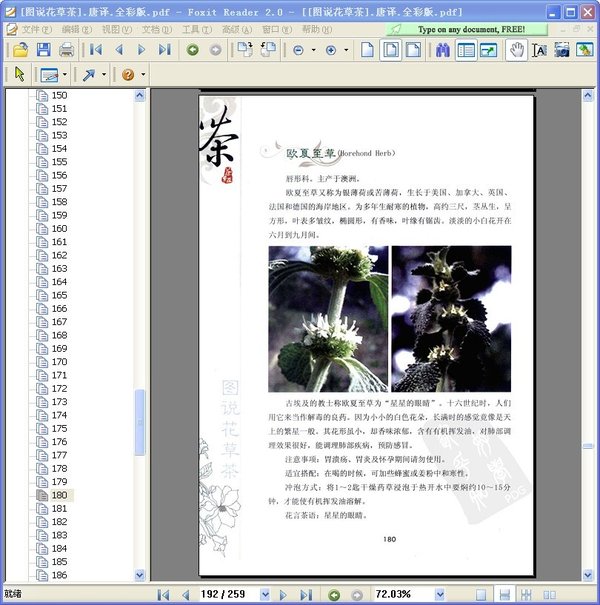Select continuous page layout in status bar
The image size is (600, 605).
tap(504, 595)
